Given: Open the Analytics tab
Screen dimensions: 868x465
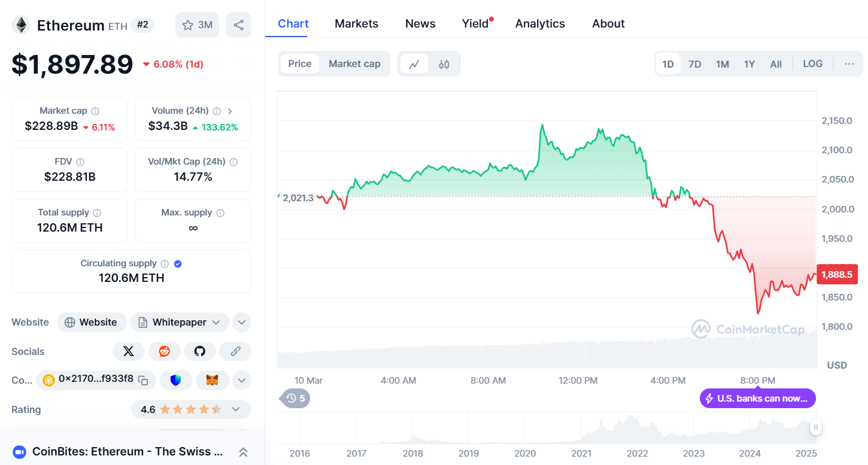Looking at the screenshot, I should click(540, 23).
